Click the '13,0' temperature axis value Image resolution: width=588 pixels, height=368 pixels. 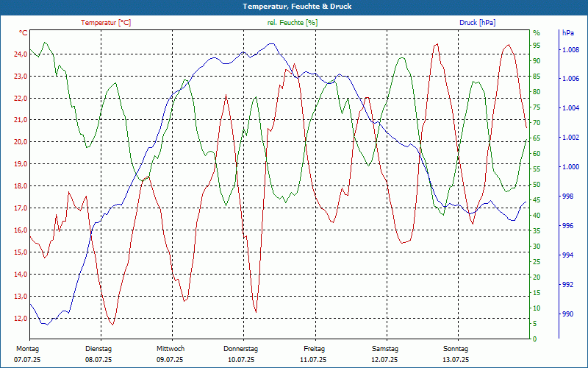[x=21, y=297]
